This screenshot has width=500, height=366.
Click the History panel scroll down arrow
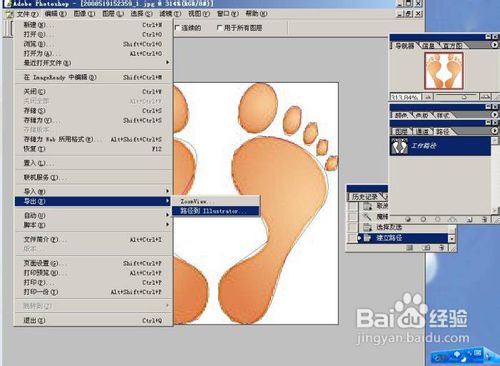point(452,239)
